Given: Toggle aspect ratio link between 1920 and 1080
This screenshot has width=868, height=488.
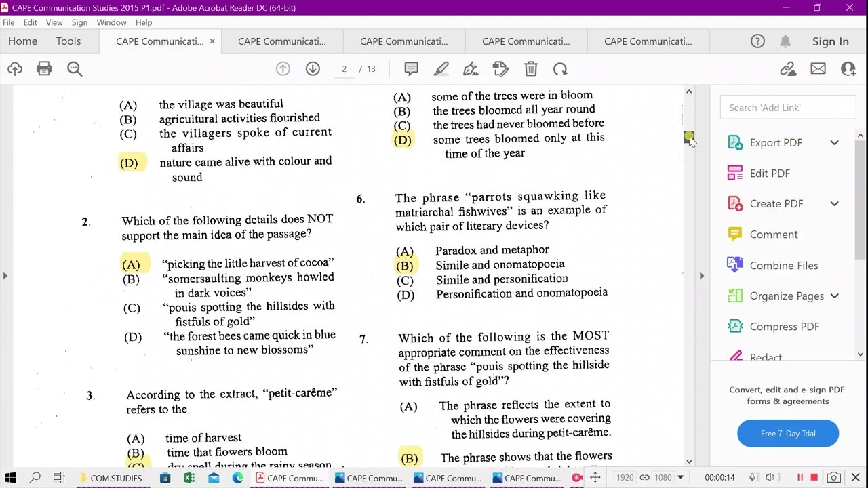Looking at the screenshot, I should point(644,478).
